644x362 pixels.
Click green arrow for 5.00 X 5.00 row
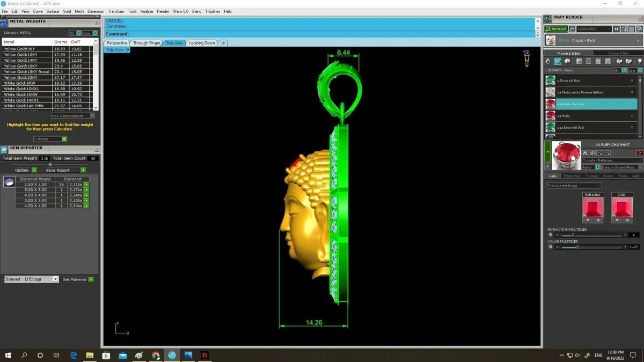coord(86,190)
